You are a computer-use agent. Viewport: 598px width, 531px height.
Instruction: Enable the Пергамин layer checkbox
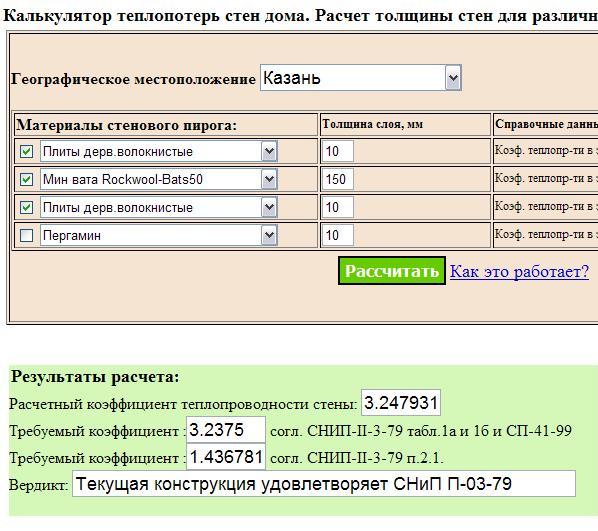coord(26,235)
